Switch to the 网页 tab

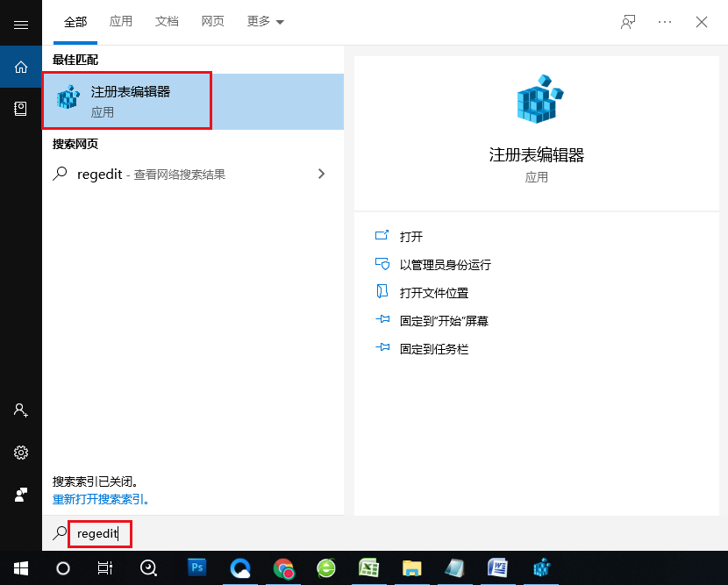pos(212,21)
